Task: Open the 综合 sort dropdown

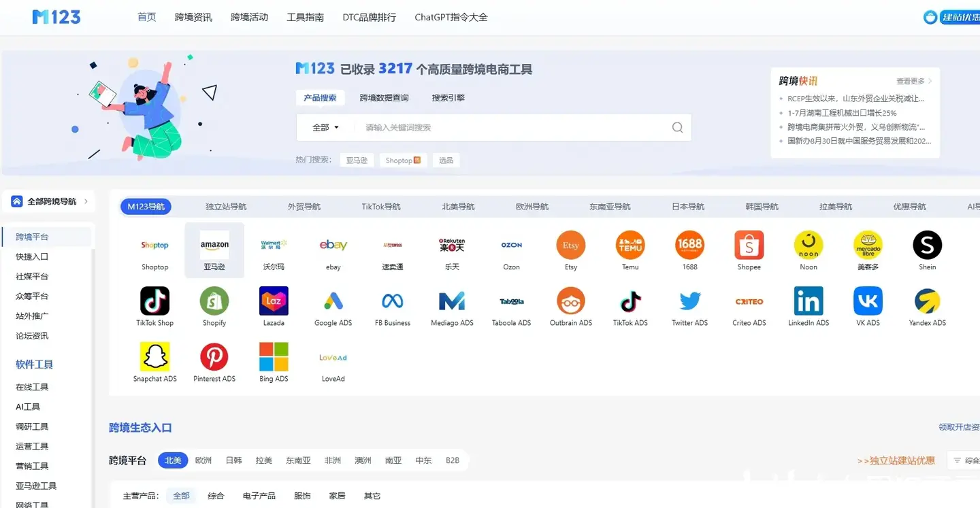Action: pos(966,460)
